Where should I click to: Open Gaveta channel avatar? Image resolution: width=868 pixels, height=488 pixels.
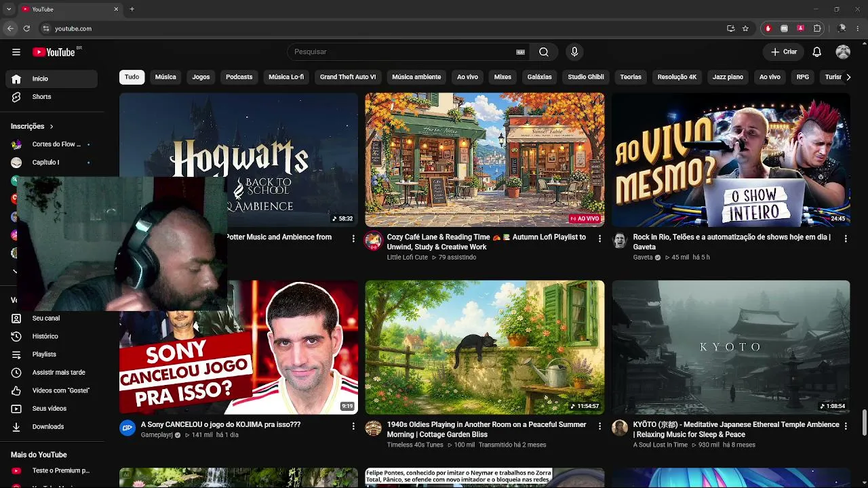(620, 241)
